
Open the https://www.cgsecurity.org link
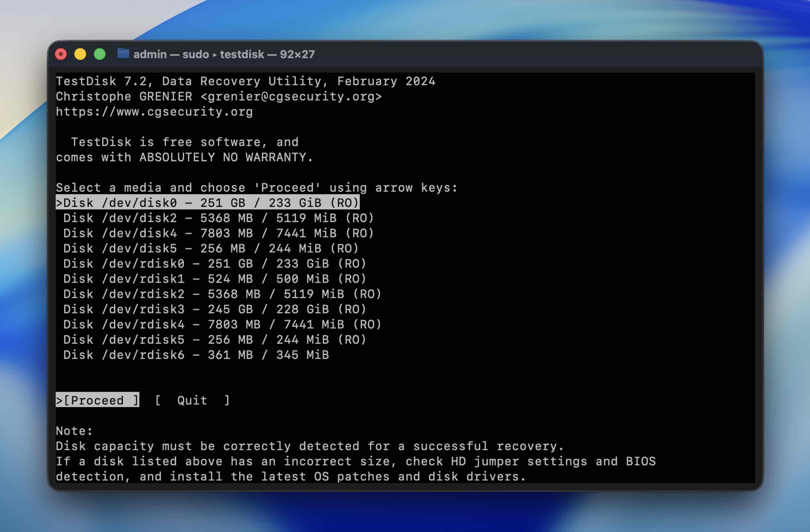point(154,112)
